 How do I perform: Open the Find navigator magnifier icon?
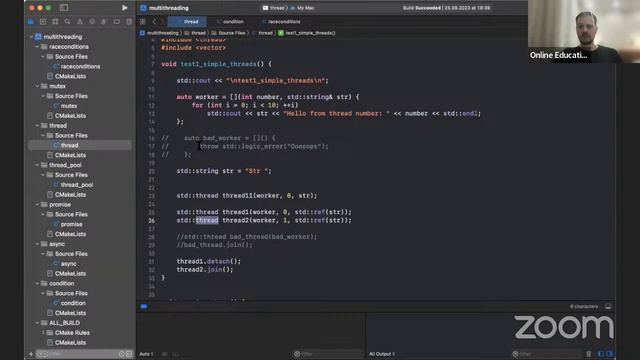click(67, 22)
